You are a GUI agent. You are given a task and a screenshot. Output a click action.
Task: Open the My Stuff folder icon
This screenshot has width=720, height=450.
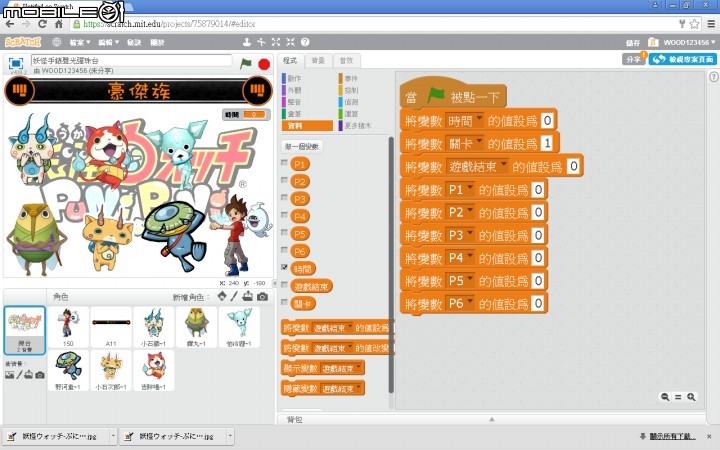coord(653,42)
